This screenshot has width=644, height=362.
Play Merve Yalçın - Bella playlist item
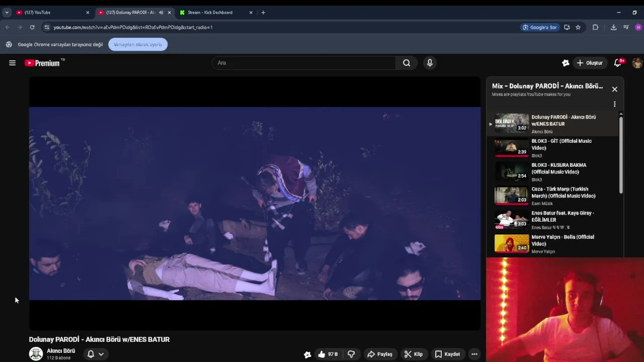pos(552,244)
